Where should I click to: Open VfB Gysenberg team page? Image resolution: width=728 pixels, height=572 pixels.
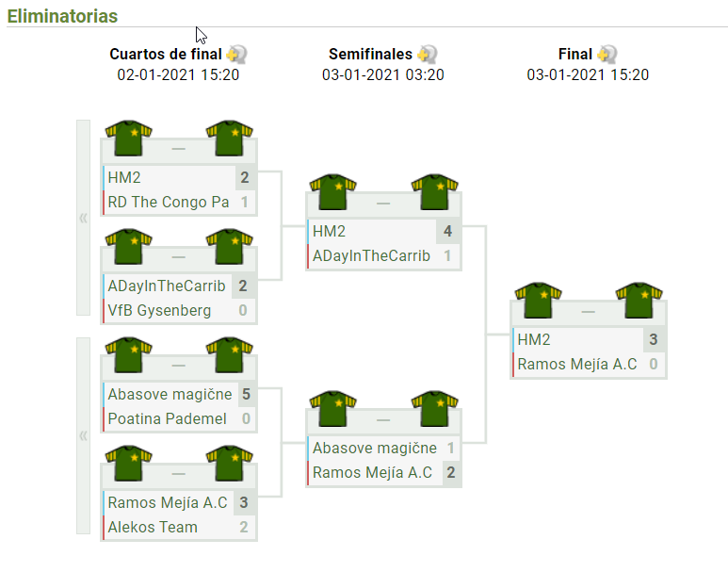159,310
